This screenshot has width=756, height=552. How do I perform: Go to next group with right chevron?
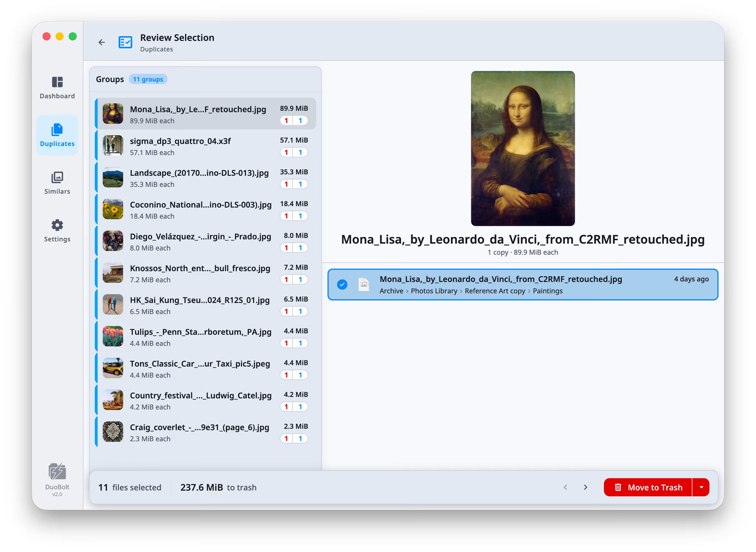pyautogui.click(x=585, y=487)
